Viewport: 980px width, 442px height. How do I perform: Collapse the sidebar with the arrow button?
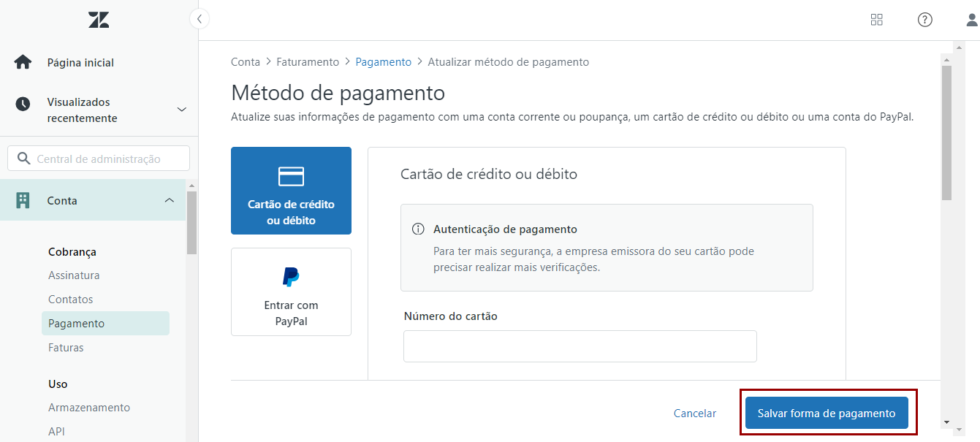pos(199,19)
